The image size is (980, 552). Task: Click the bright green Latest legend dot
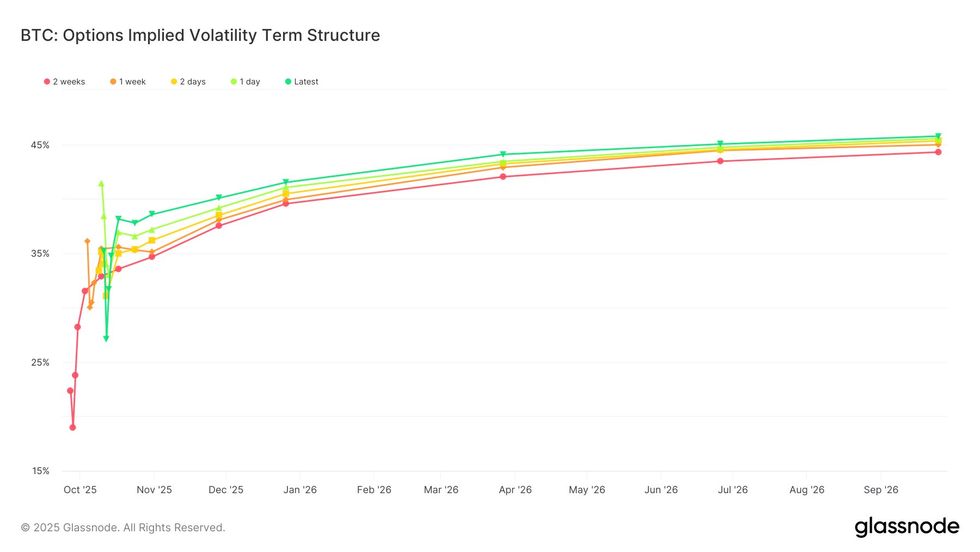(x=289, y=82)
